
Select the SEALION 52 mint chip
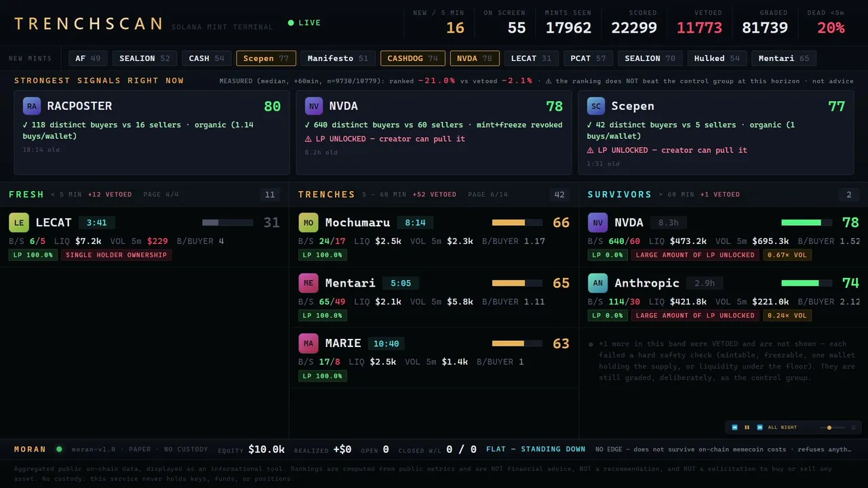[x=144, y=58]
